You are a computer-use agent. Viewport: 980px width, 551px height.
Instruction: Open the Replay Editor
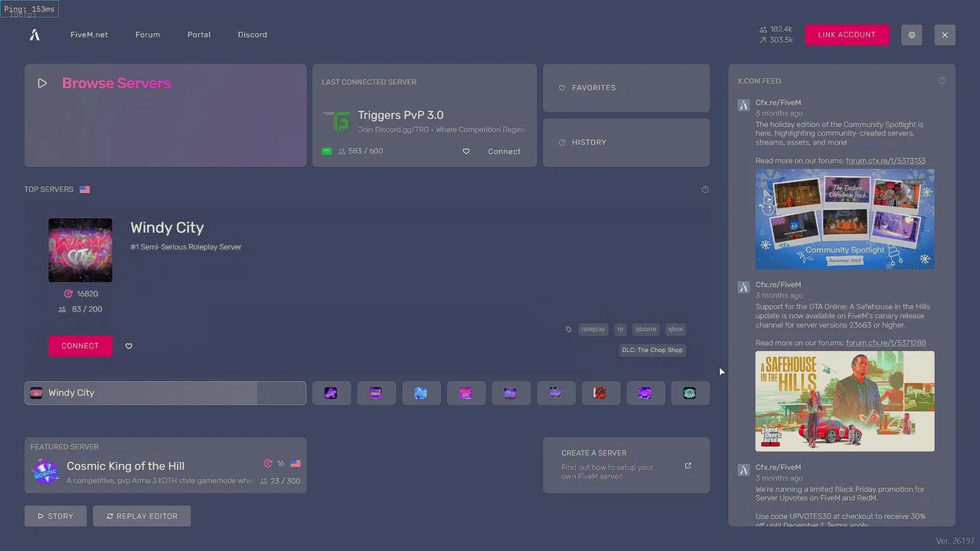pyautogui.click(x=142, y=516)
